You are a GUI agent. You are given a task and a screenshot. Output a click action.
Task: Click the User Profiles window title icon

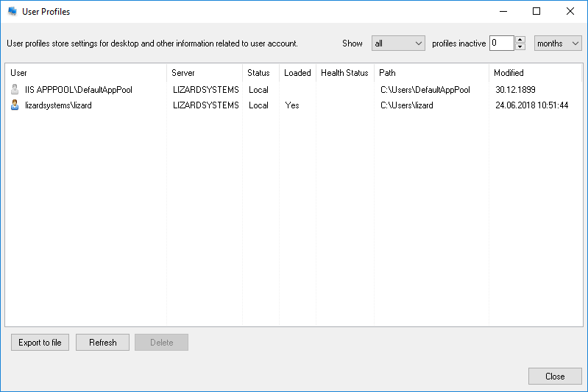coord(12,12)
